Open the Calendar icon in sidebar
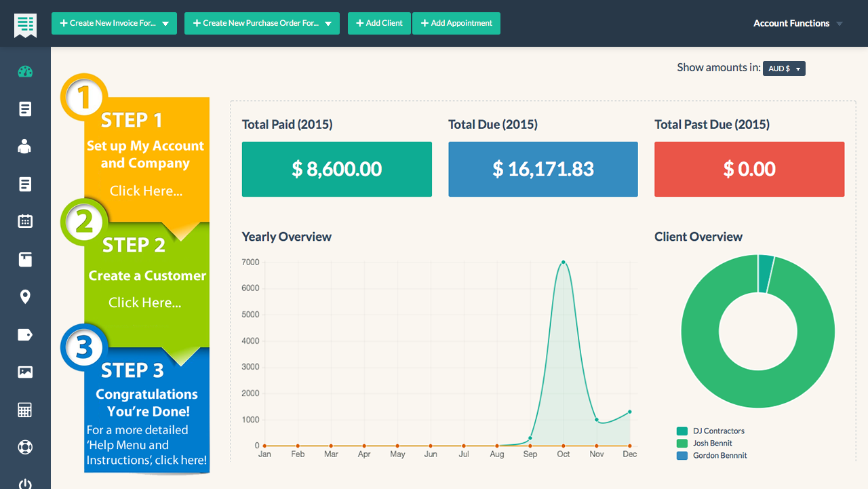Screen dimensions: 868x489 tap(24, 221)
